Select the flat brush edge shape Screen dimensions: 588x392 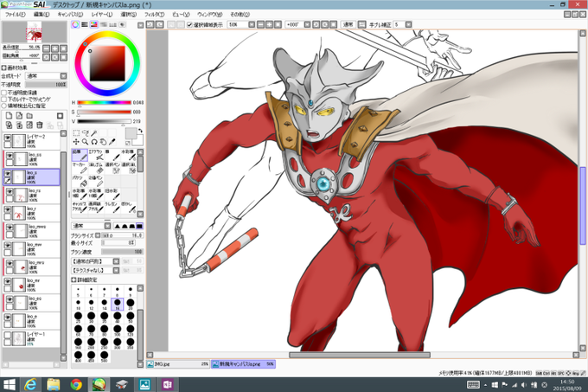[x=139, y=226]
